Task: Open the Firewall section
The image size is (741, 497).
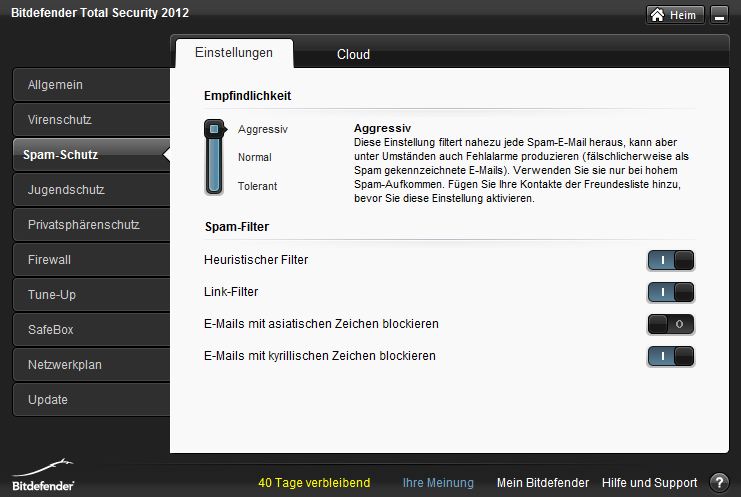Action: click(x=91, y=260)
